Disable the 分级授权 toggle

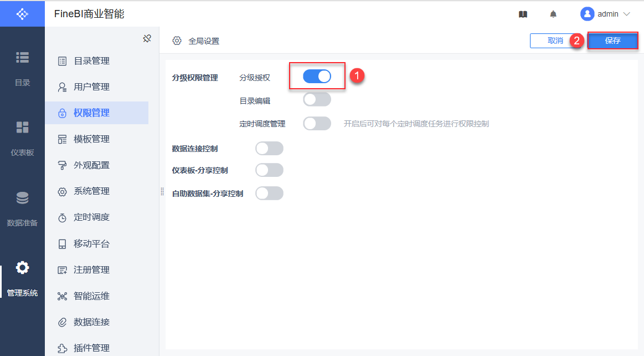(317, 77)
